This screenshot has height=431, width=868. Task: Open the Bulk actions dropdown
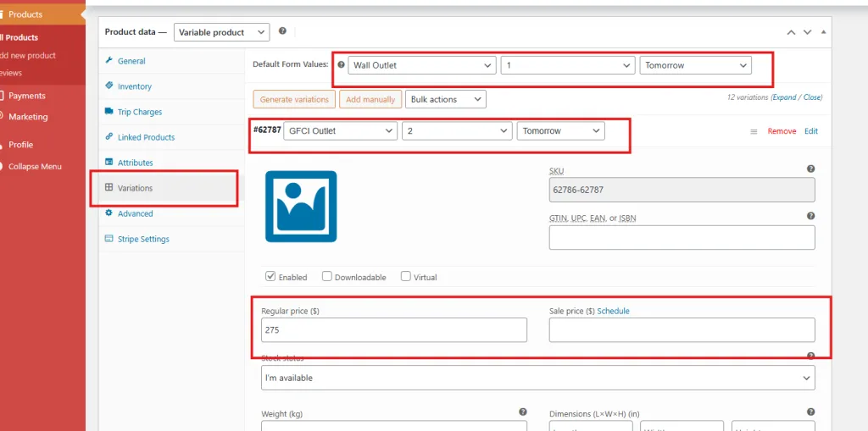pos(445,99)
